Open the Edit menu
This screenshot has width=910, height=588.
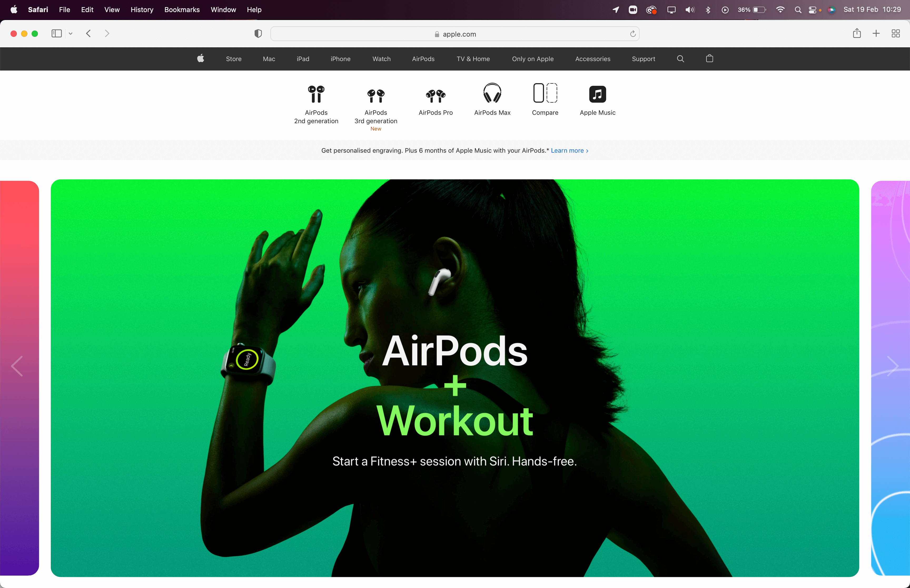(x=87, y=9)
